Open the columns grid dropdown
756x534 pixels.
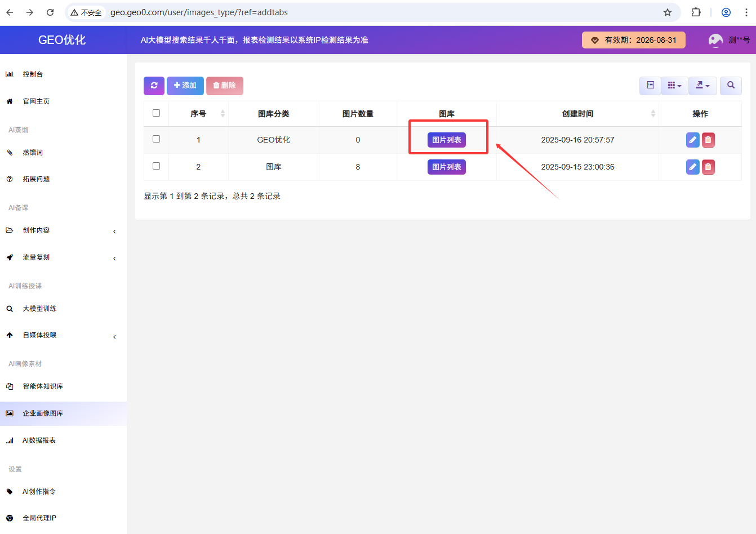pos(674,86)
